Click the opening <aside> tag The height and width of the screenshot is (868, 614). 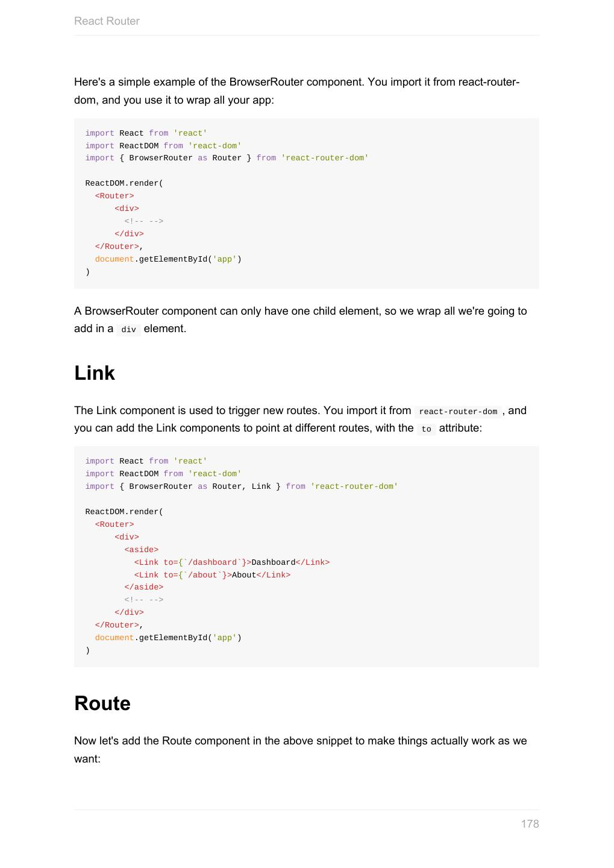pos(142,550)
